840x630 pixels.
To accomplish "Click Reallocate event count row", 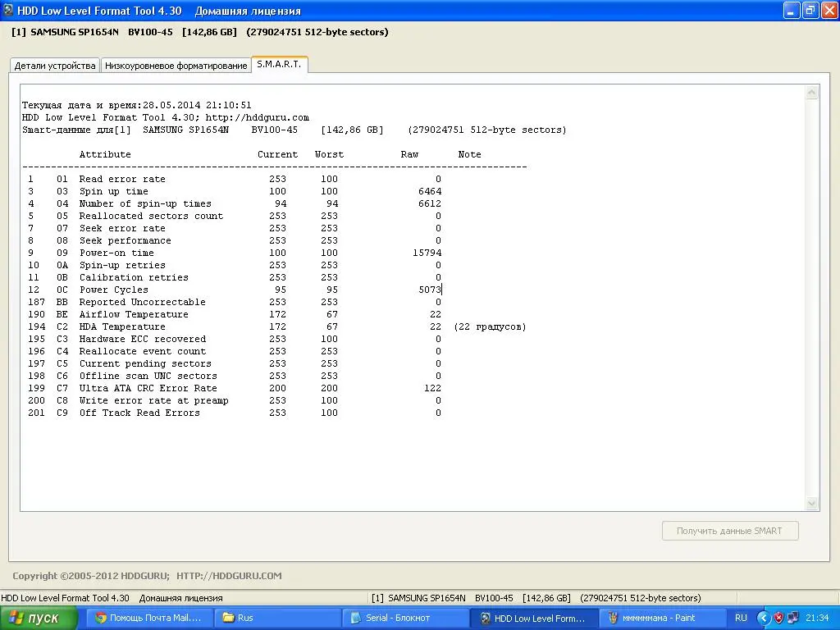I will pyautogui.click(x=235, y=351).
